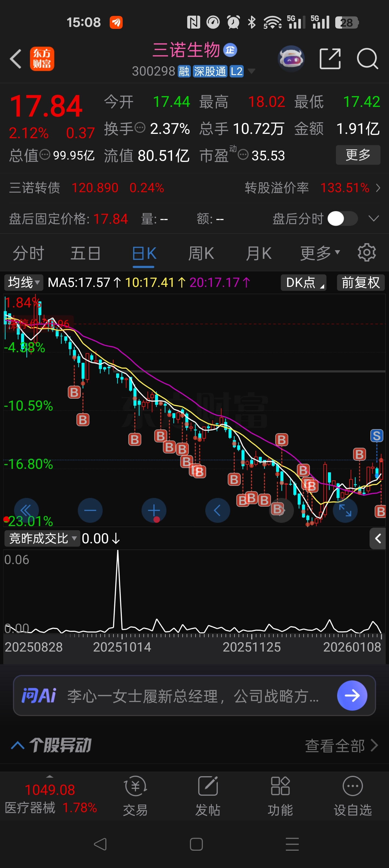Screen dimensions: 389x868
Task: Switch to 周K tab
Action: 201,253
